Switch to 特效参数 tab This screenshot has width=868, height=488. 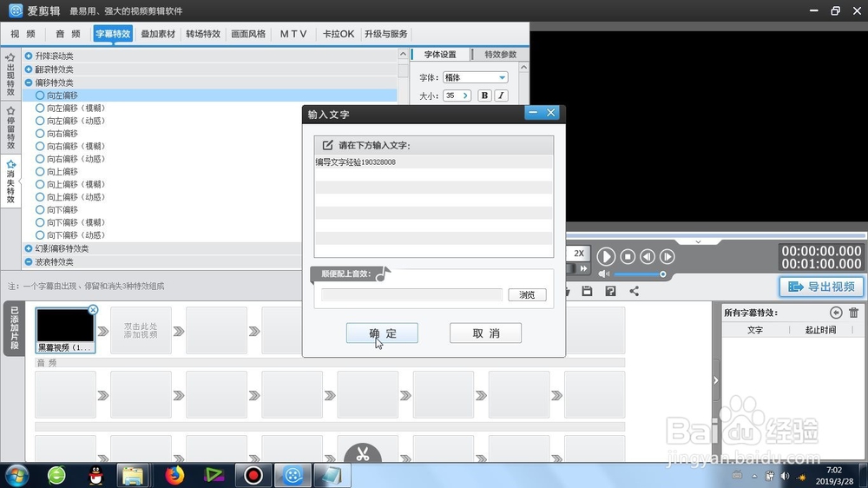(x=501, y=55)
